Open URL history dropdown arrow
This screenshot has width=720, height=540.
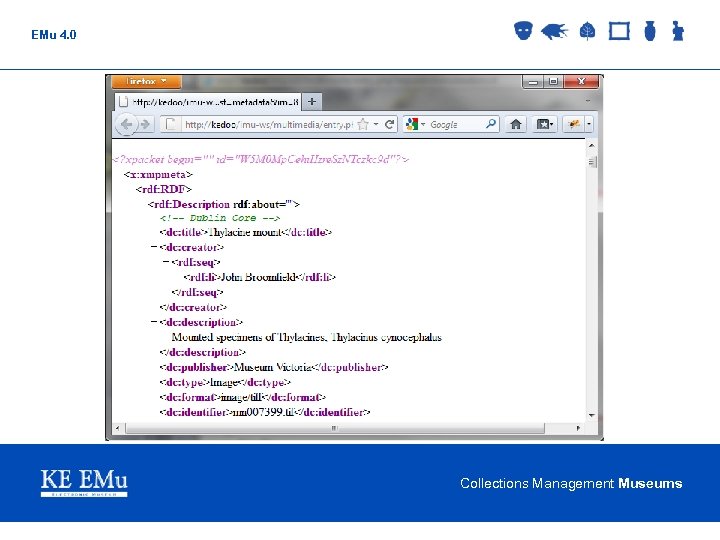pos(376,124)
